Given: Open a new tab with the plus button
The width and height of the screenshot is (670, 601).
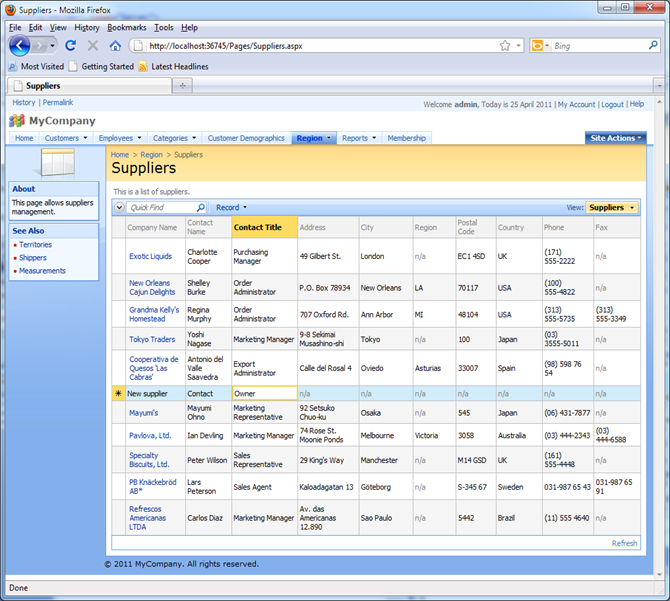Looking at the screenshot, I should (183, 86).
